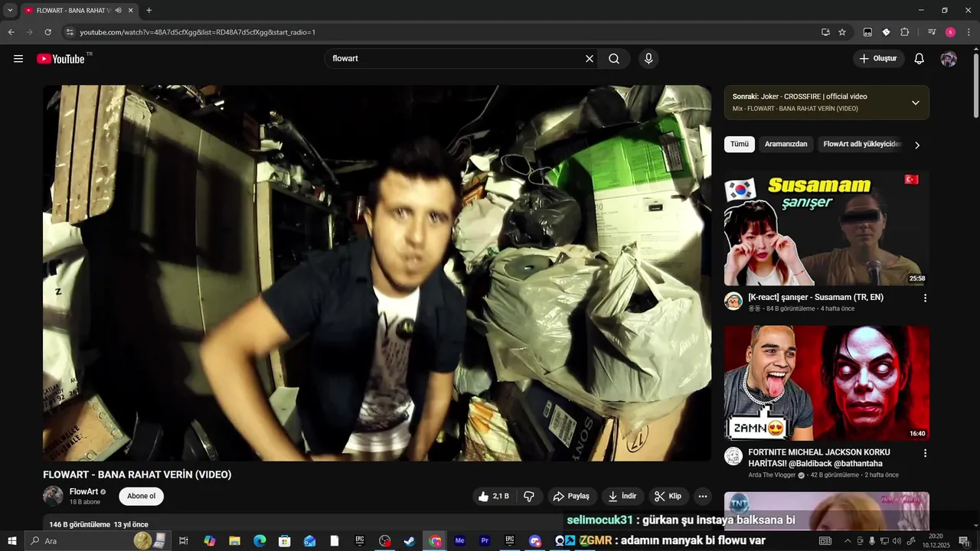View site information icon in address bar
This screenshot has width=980, height=551.
pyautogui.click(x=70, y=32)
